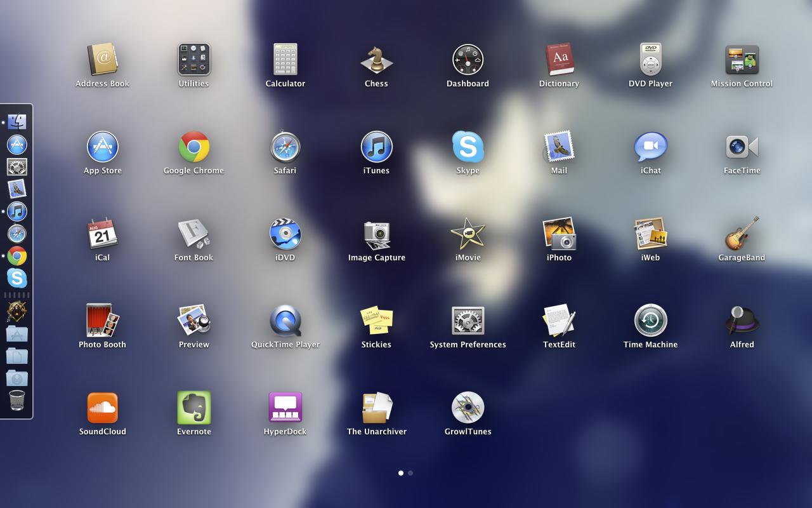Image resolution: width=812 pixels, height=508 pixels.
Task: Open iCal calendar app
Action: click(102, 234)
